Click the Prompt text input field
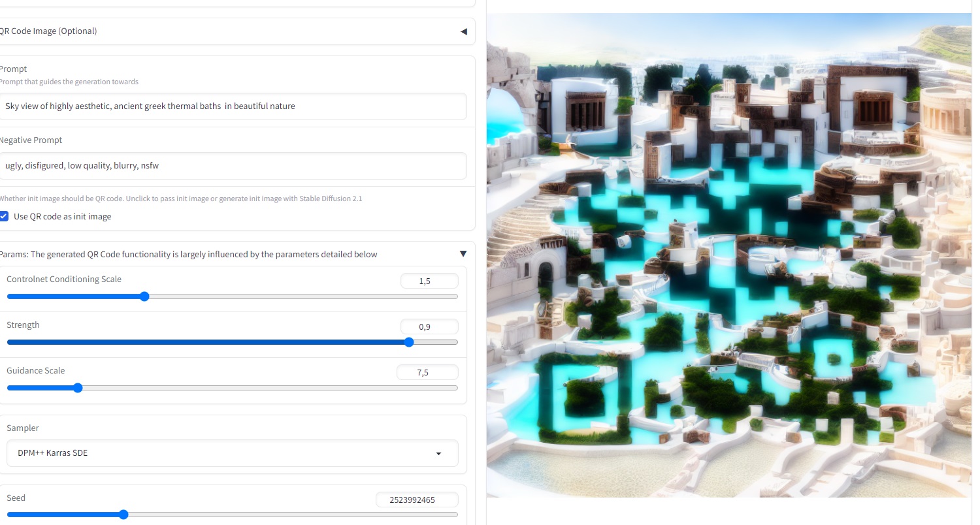Viewport: 980px width, 525px height. tap(233, 106)
